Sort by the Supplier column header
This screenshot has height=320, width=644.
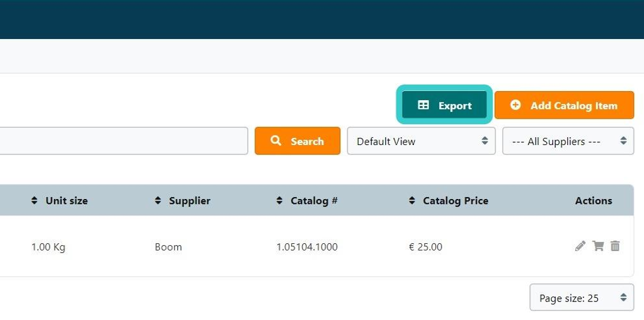tap(182, 201)
